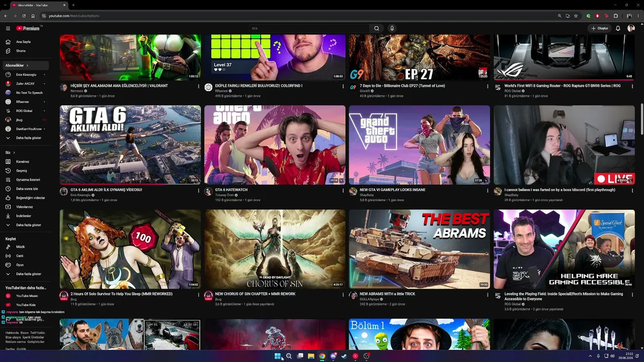Open the account avatar menu
Screen dimensions: 644x362
pos(631,28)
